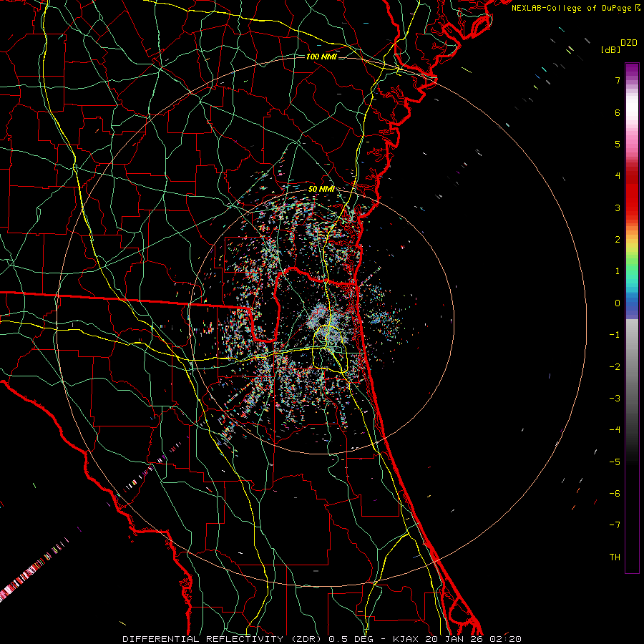Click the 4 value on the color scale
The width and height of the screenshot is (644, 644).
[618, 176]
